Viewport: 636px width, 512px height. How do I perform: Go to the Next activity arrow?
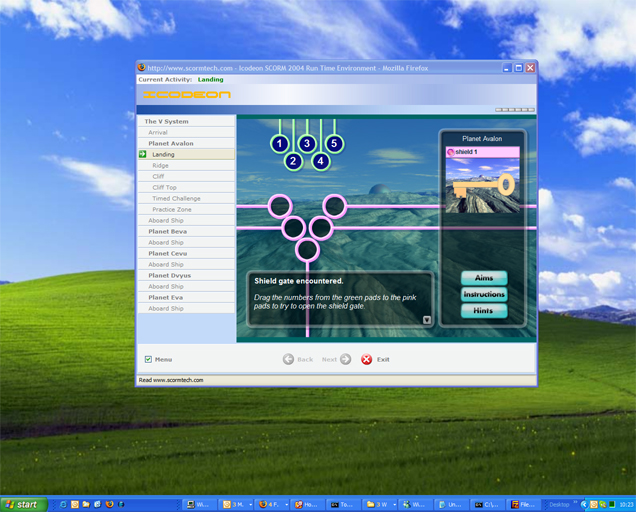pos(346,359)
